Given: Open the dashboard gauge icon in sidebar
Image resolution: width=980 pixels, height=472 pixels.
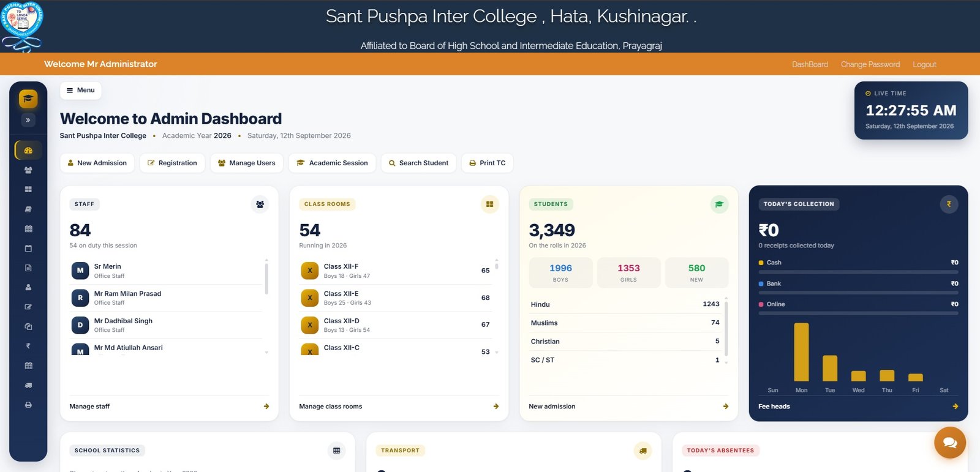Looking at the screenshot, I should [28, 150].
